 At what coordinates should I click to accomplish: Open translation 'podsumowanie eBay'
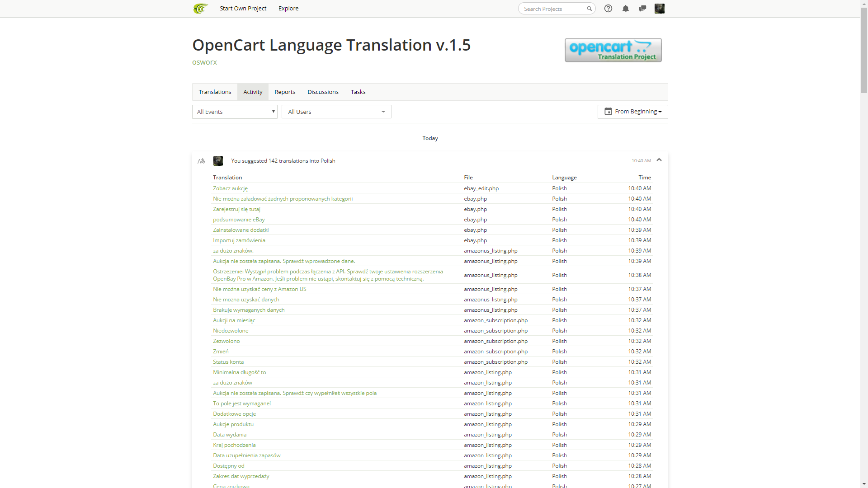[x=239, y=220]
